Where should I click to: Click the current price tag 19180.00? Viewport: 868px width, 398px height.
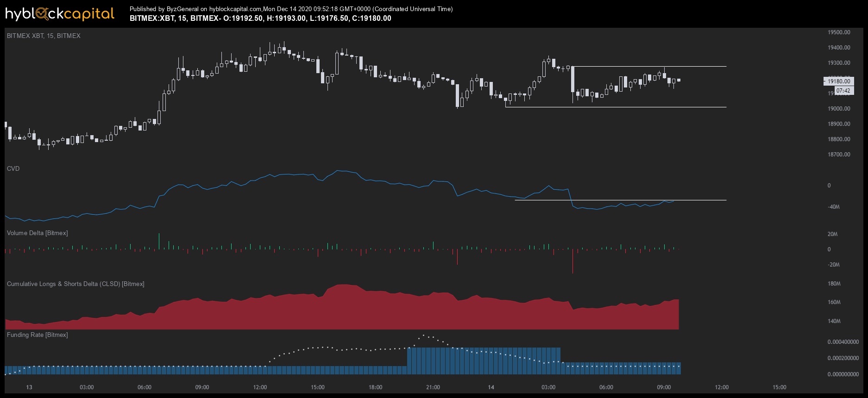tap(838, 81)
